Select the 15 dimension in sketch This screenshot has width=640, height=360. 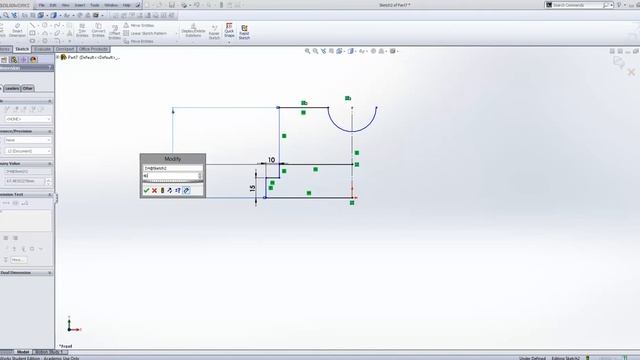(x=253, y=188)
